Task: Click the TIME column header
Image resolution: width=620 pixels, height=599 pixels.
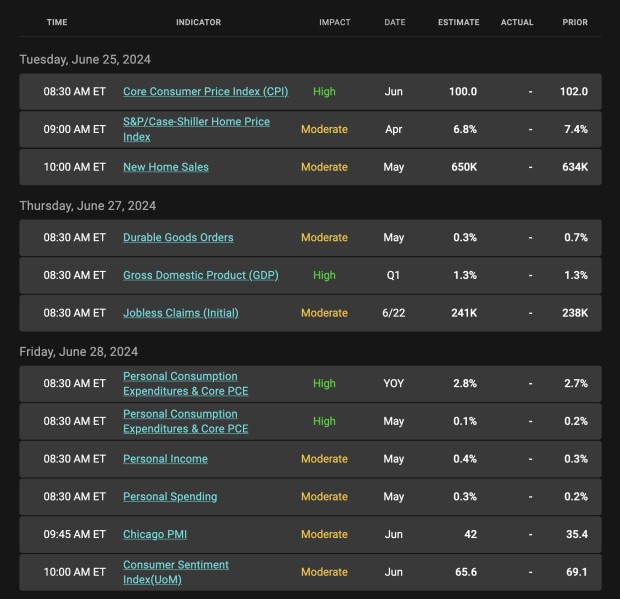Action: [57, 22]
